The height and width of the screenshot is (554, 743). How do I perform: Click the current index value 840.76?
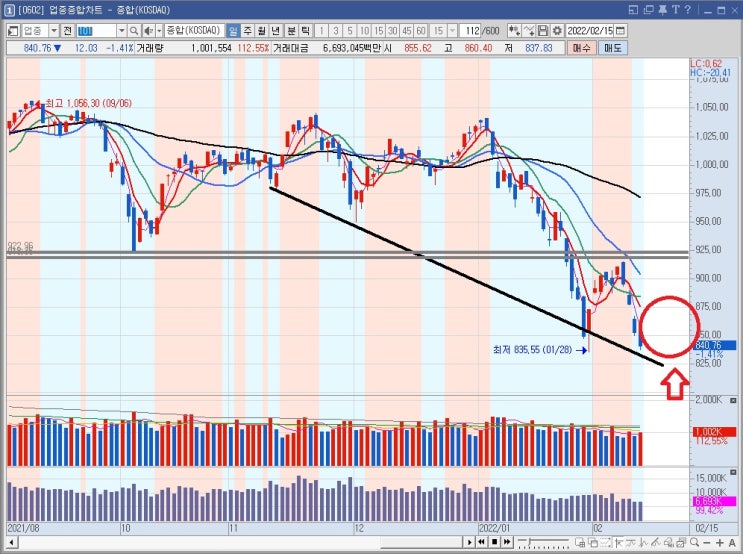(x=37, y=48)
